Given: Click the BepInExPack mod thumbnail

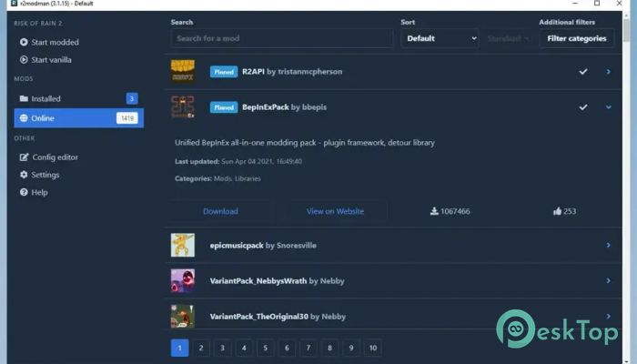Looking at the screenshot, I should click(x=182, y=107).
